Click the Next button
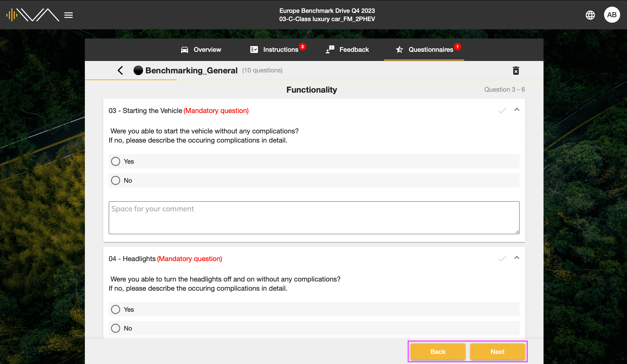 [x=497, y=351]
